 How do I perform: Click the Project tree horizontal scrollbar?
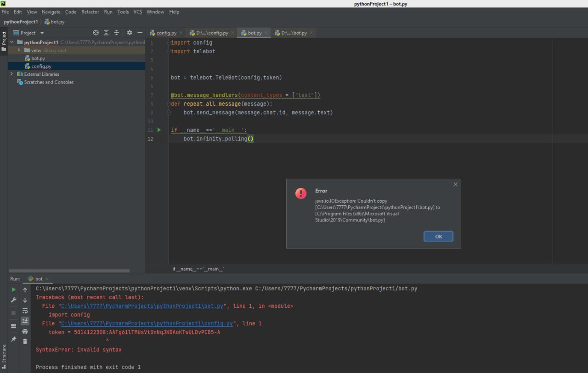pos(69,271)
